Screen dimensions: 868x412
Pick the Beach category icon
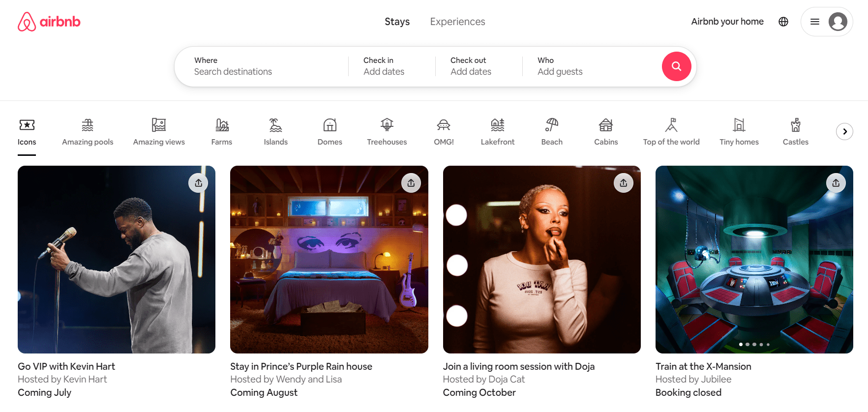pos(552,131)
